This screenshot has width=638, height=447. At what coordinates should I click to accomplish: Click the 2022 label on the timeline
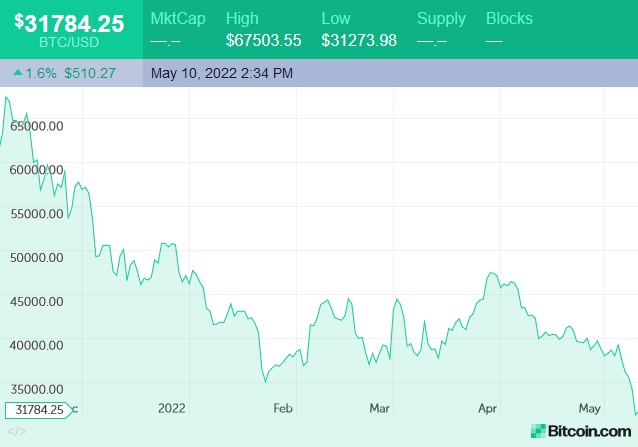[172, 408]
